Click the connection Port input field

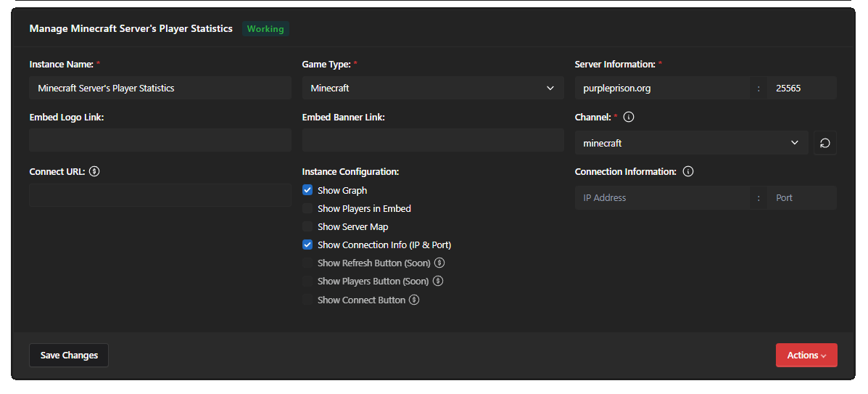point(801,198)
